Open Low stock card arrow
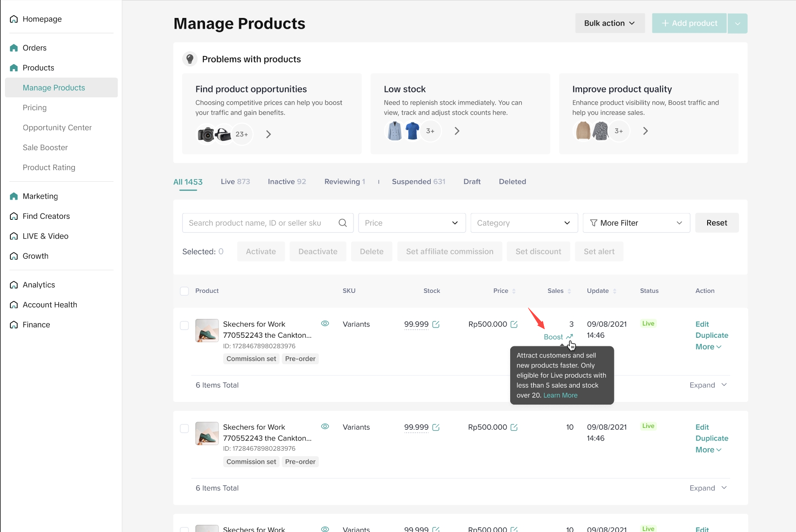The width and height of the screenshot is (796, 532). tap(457, 131)
